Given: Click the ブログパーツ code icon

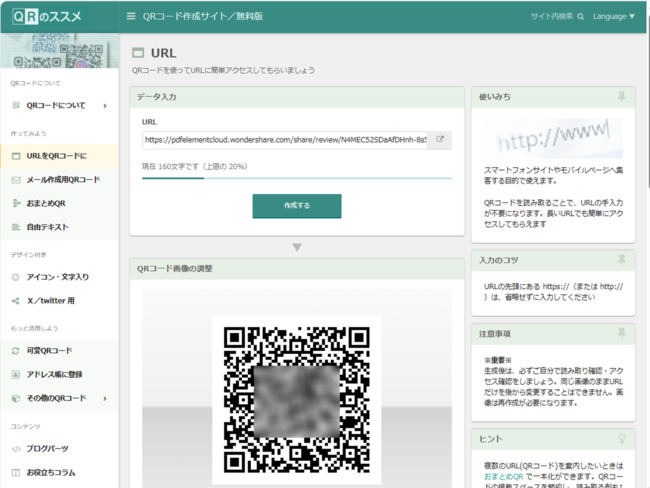Looking at the screenshot, I should pos(16,449).
